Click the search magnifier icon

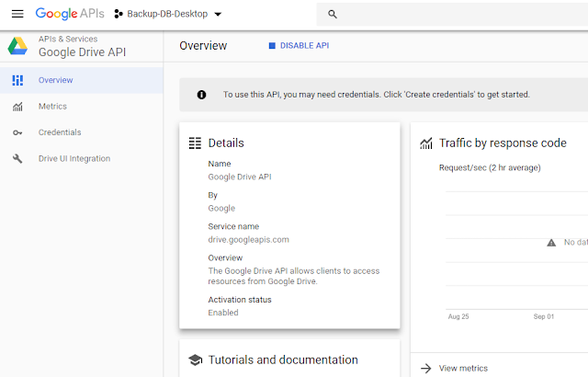coord(333,15)
